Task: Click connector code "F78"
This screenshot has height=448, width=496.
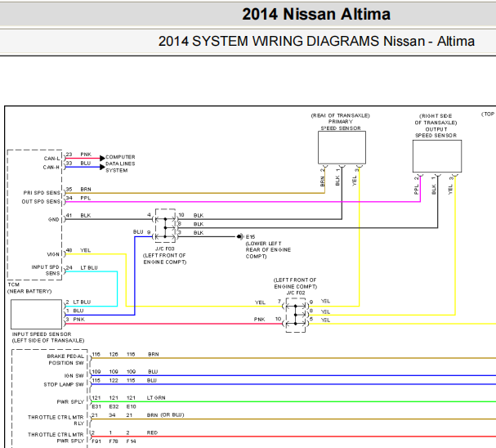Action: click(114, 441)
